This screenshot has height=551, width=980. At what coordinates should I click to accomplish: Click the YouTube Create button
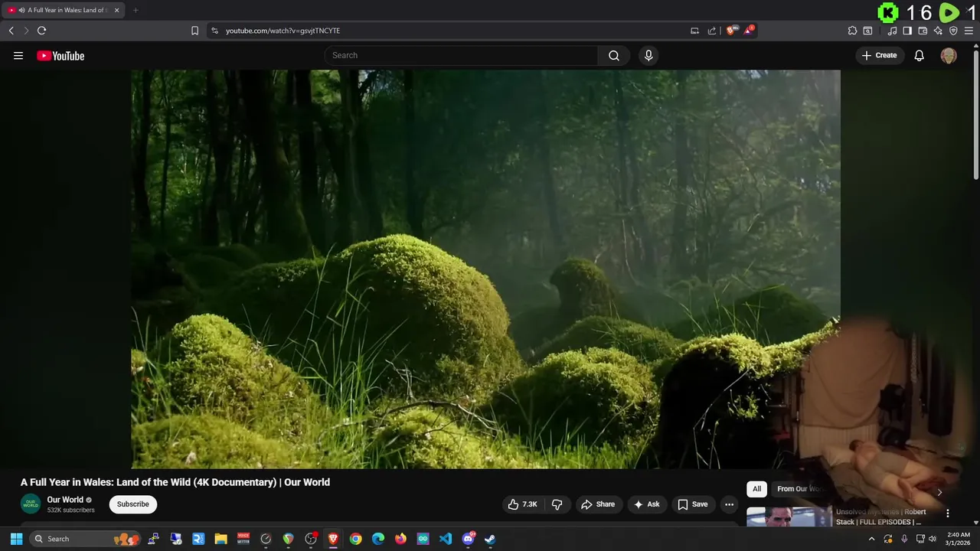880,55
